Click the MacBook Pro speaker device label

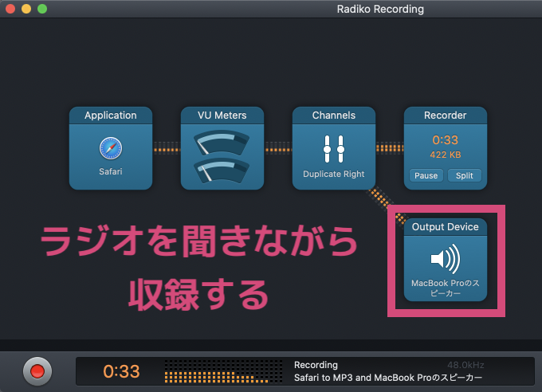coord(446,288)
